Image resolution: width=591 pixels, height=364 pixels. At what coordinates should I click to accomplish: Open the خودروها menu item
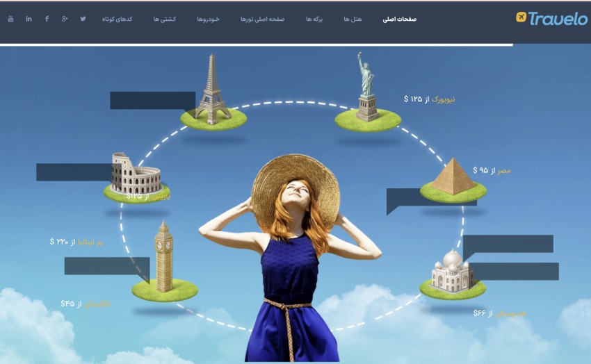coord(208,19)
